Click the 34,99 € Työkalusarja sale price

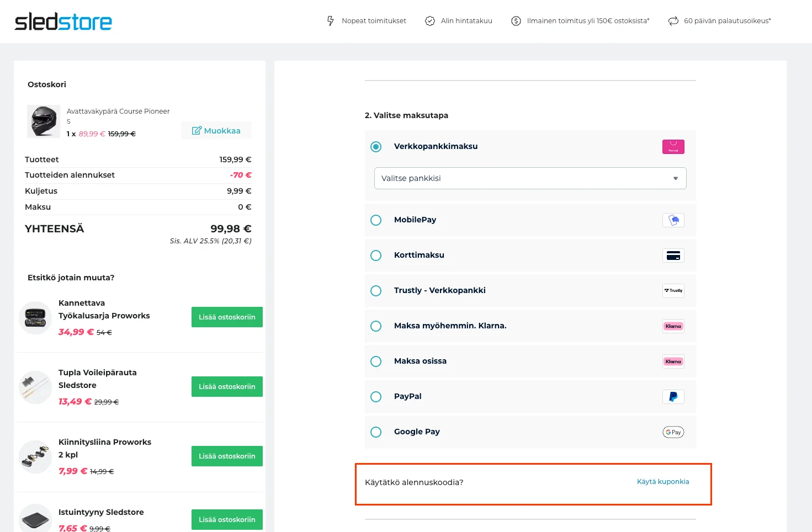click(76, 332)
